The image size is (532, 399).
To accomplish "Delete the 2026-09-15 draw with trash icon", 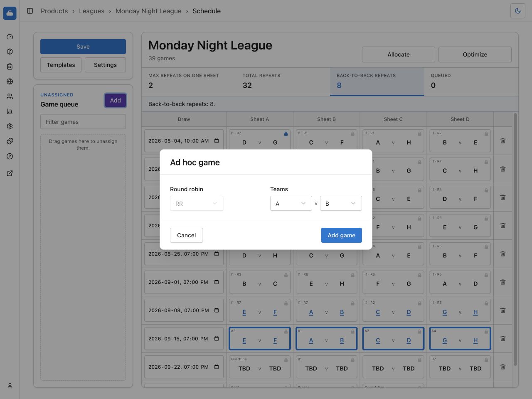I will (x=503, y=339).
